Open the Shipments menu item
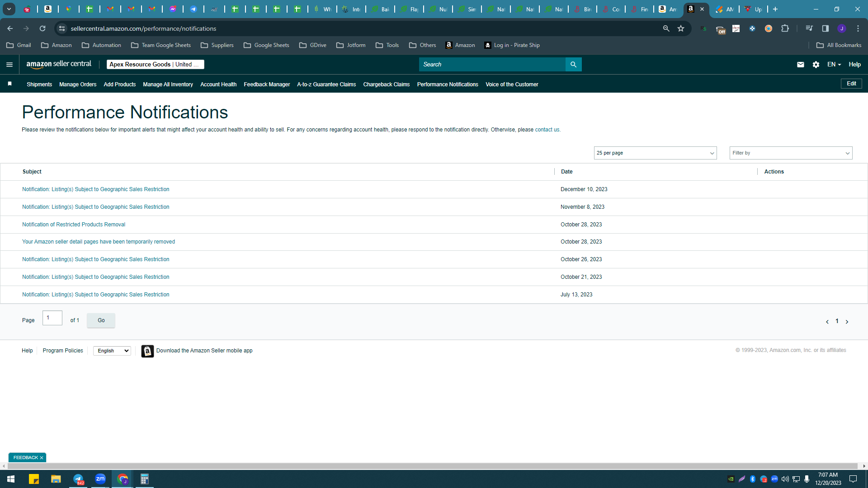This screenshot has width=868, height=488. click(x=39, y=84)
